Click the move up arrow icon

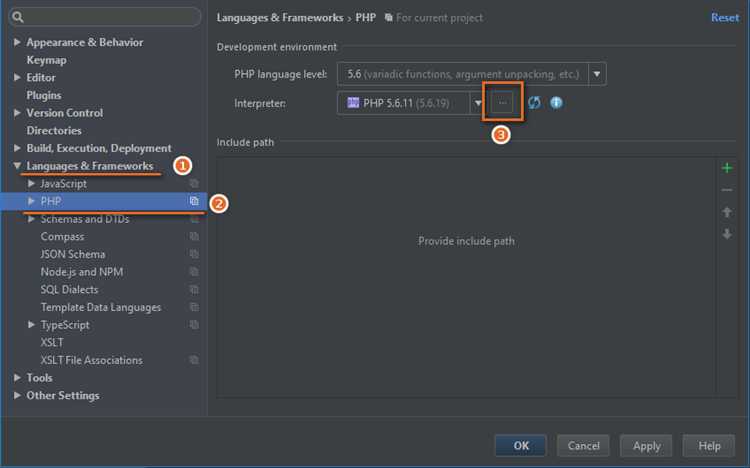pos(727,212)
